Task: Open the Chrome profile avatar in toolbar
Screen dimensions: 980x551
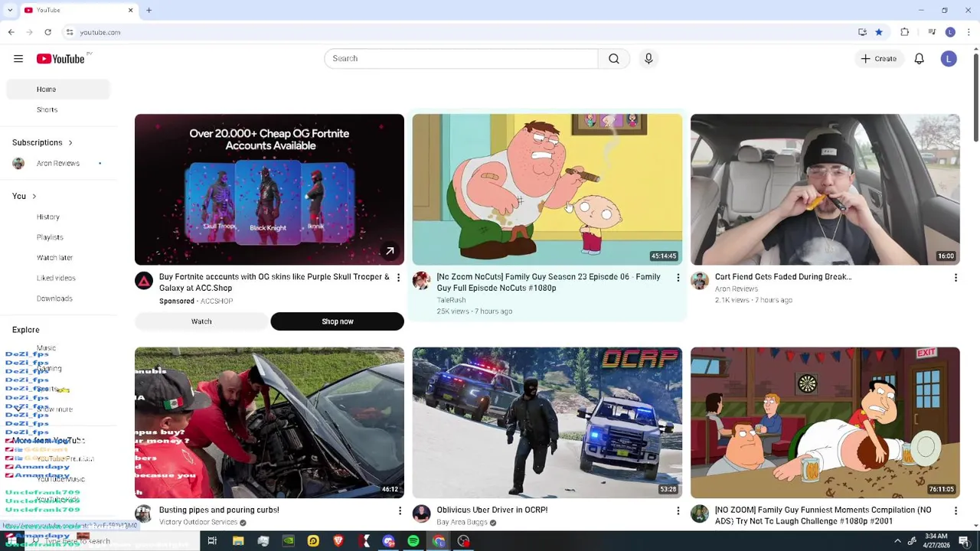Action: [x=950, y=32]
